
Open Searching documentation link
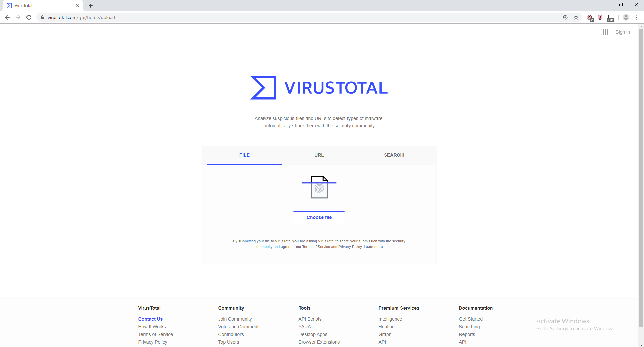tap(469, 327)
